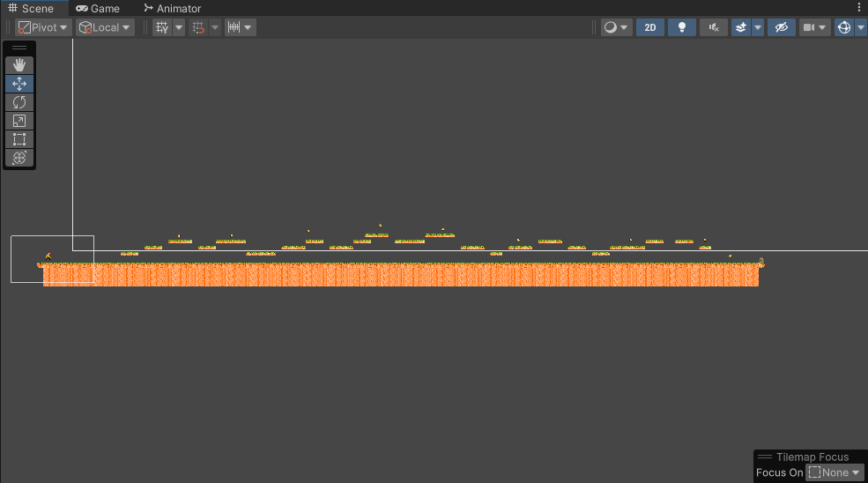This screenshot has height=483, width=868.
Task: Open the Animator tab
Action: point(172,8)
